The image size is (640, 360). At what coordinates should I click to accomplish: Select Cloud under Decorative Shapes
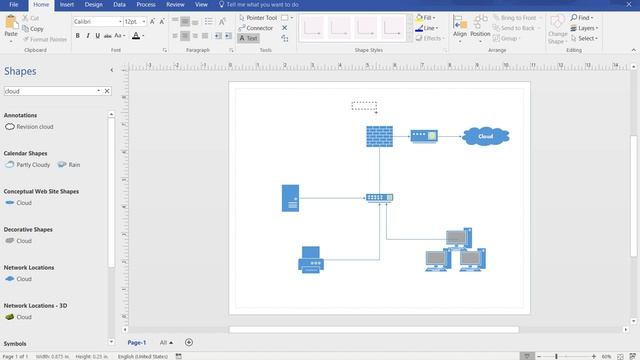coord(18,241)
